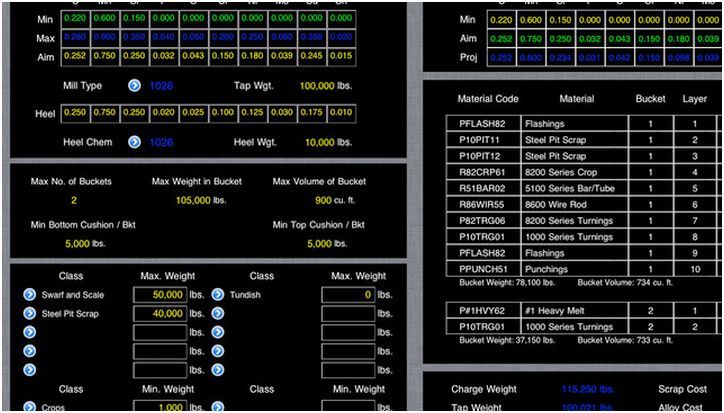This screenshot has height=413, width=724.
Task: Click the Crops min weight field
Action: pyautogui.click(x=160, y=407)
